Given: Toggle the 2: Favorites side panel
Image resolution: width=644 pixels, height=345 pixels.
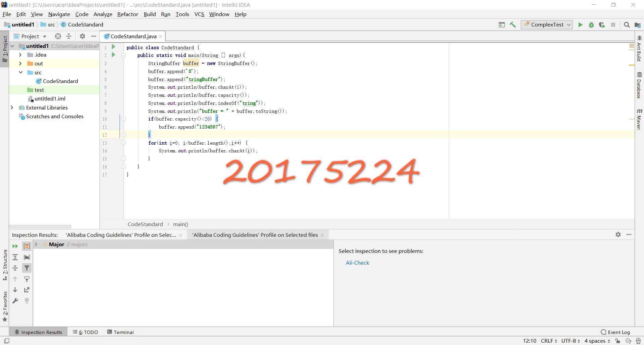Looking at the screenshot, I should (5, 306).
